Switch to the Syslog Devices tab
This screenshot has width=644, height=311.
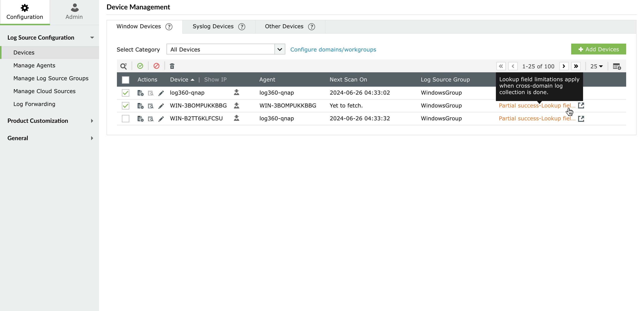(x=213, y=26)
